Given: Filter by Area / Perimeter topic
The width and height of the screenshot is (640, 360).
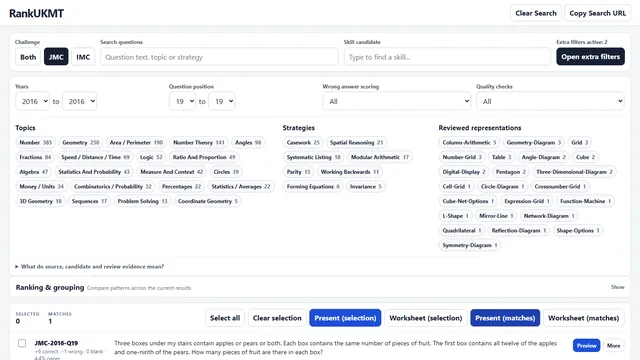Looking at the screenshot, I should (136, 142).
